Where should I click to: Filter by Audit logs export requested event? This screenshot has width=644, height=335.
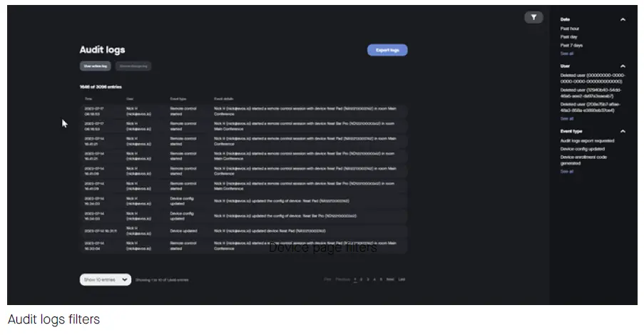588,141
